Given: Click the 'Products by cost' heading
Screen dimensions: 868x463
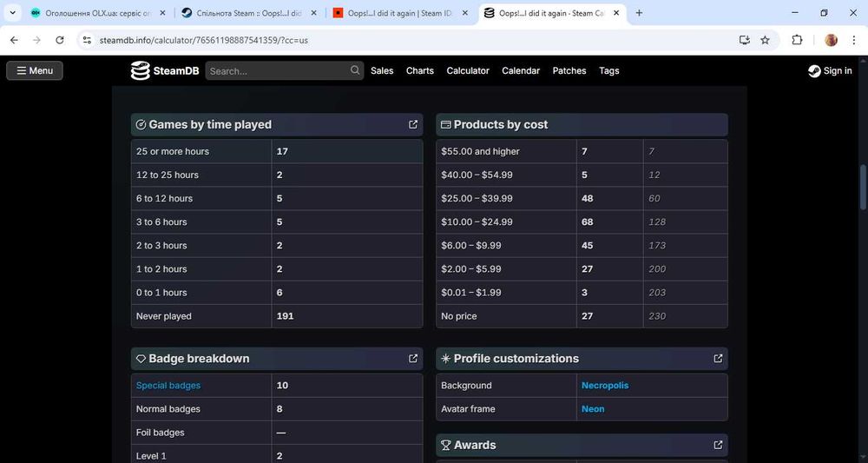Looking at the screenshot, I should point(501,124).
